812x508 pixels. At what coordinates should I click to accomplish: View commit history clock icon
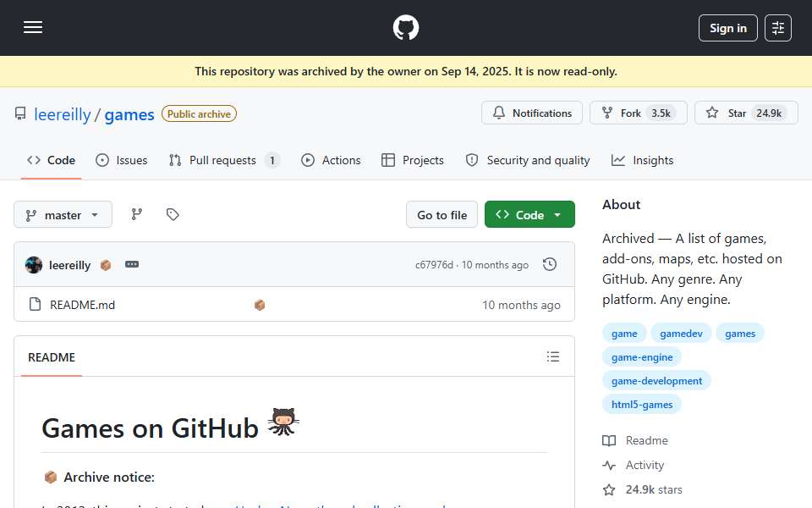pos(550,264)
